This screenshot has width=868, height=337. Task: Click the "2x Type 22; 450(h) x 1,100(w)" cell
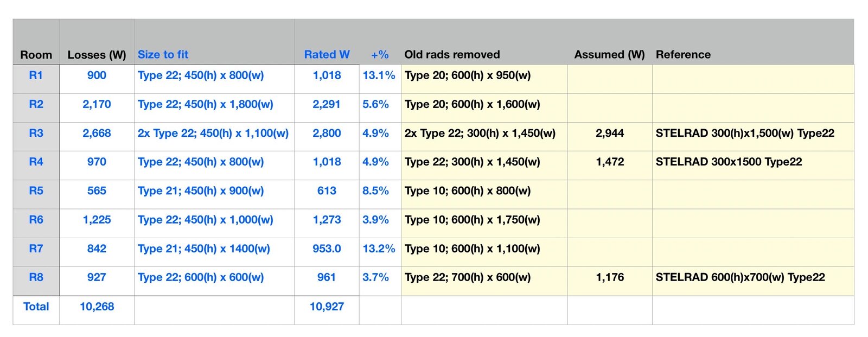pyautogui.click(x=213, y=133)
